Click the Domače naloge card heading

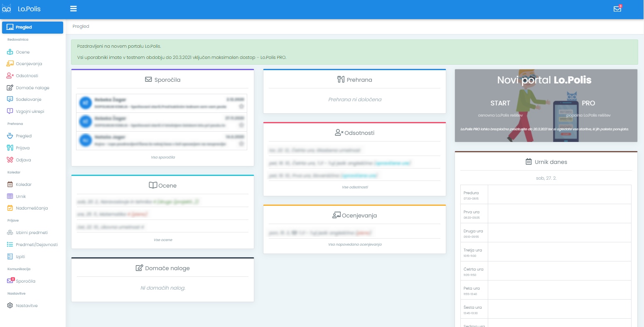[x=163, y=268]
